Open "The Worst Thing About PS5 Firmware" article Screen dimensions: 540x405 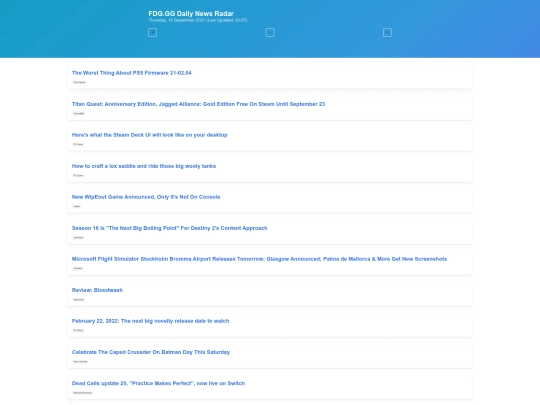click(132, 73)
